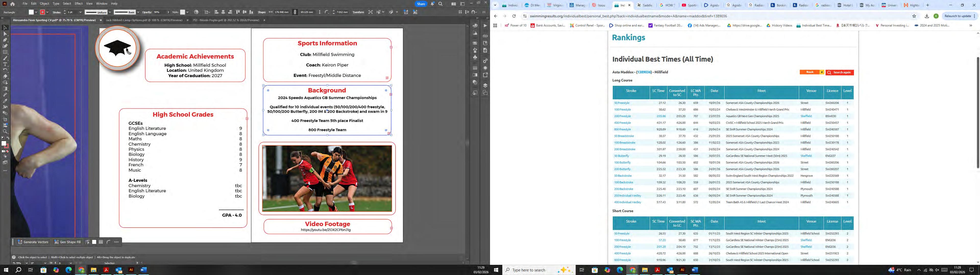This screenshot has height=275, width=980.
Task: Reload the swimmingresults page
Action: (x=513, y=16)
